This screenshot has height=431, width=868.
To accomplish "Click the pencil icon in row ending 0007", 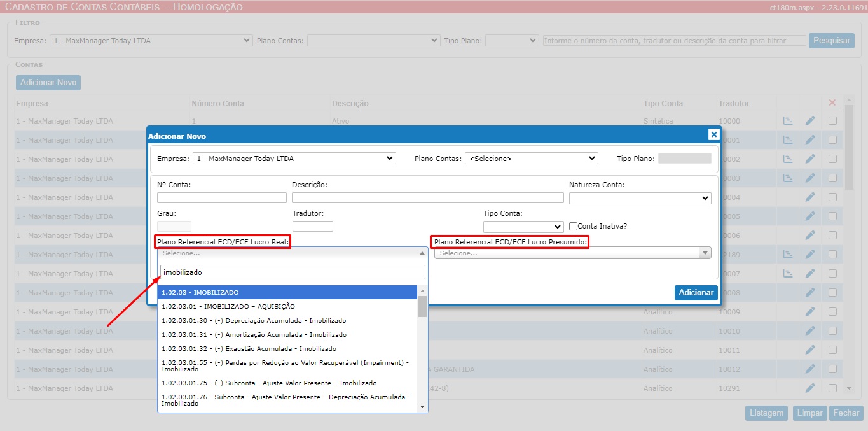I will (810, 274).
